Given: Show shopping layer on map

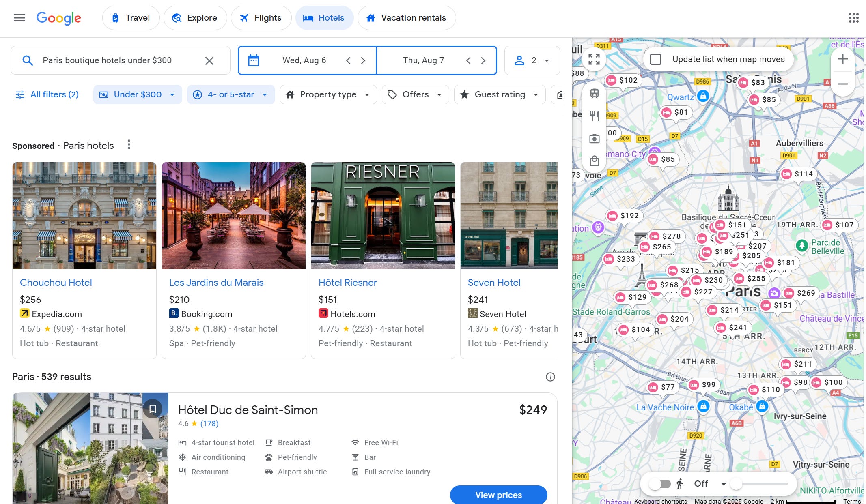Looking at the screenshot, I should click(595, 161).
